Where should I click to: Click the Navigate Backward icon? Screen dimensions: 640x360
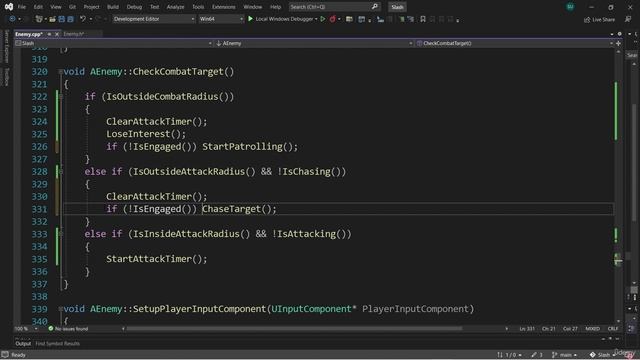12,19
